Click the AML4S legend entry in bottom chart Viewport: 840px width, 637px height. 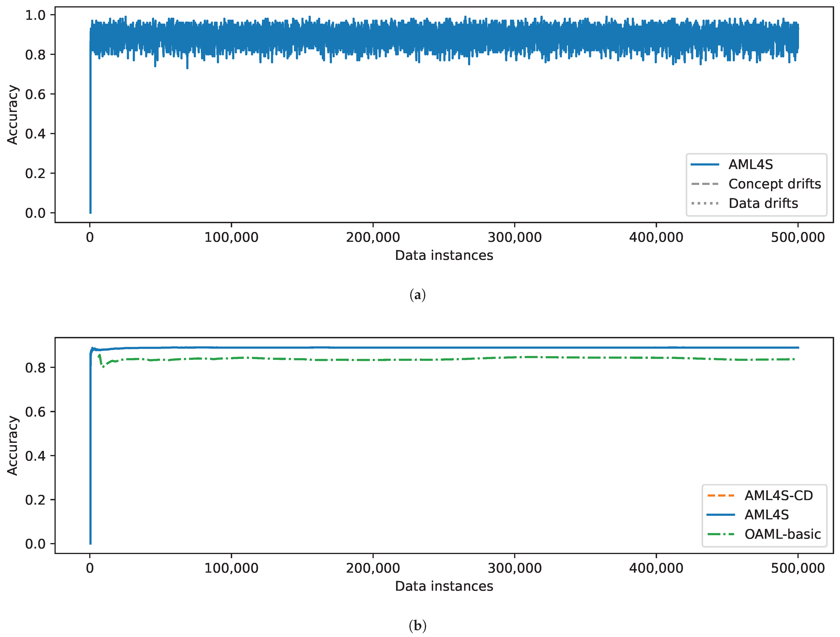click(766, 515)
